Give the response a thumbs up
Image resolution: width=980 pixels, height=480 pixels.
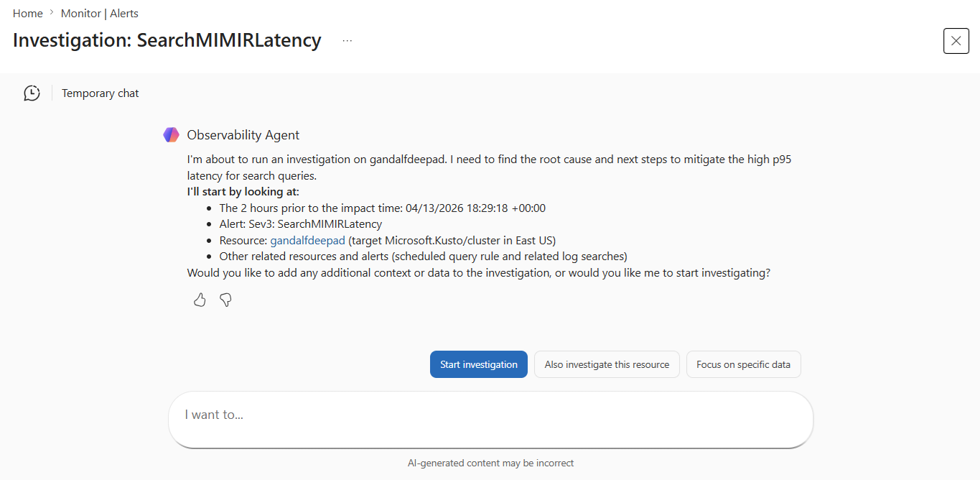(x=200, y=300)
